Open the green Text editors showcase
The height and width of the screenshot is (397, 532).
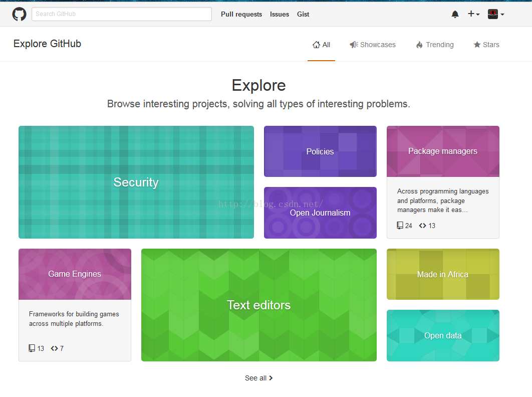click(259, 305)
